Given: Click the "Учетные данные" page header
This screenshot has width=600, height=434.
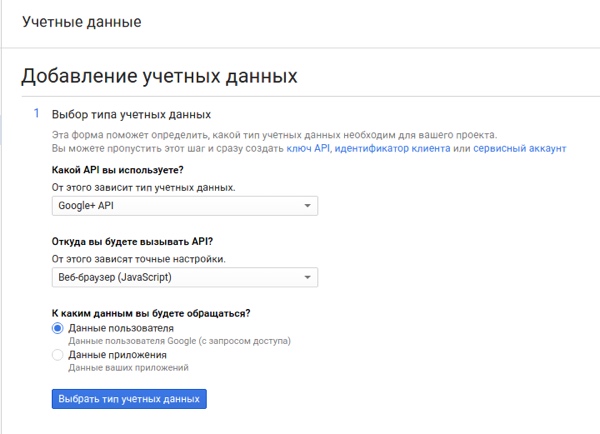Looking at the screenshot, I should 81,21.
